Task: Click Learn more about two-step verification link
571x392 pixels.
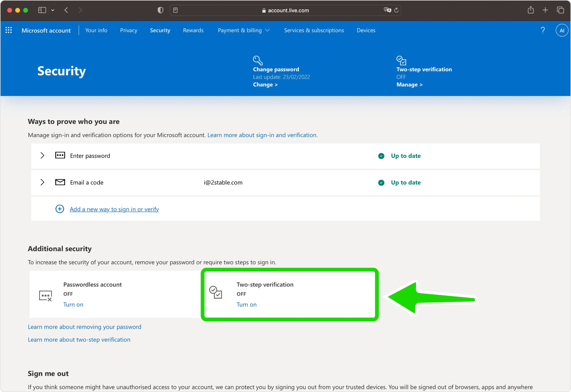Action: point(79,339)
